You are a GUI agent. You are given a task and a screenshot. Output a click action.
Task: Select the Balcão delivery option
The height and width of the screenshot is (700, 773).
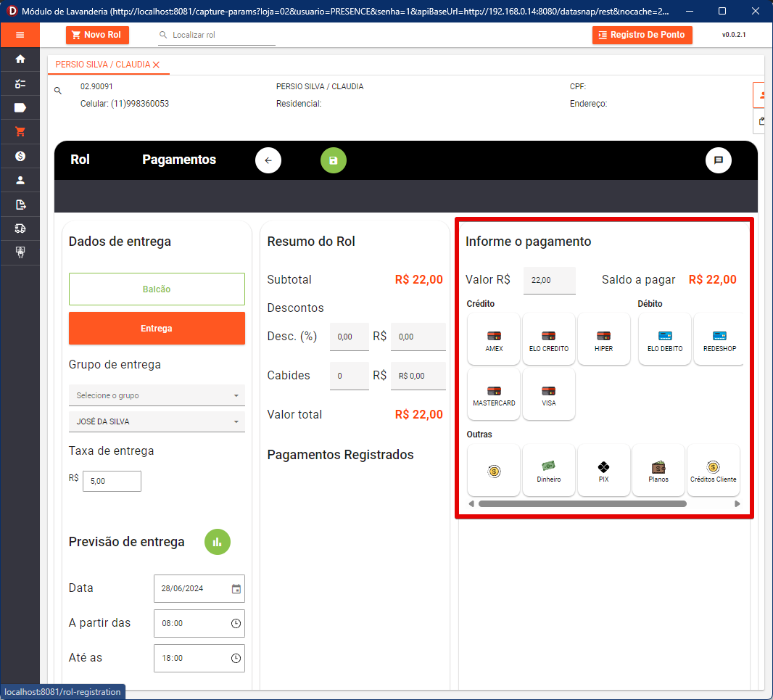157,289
